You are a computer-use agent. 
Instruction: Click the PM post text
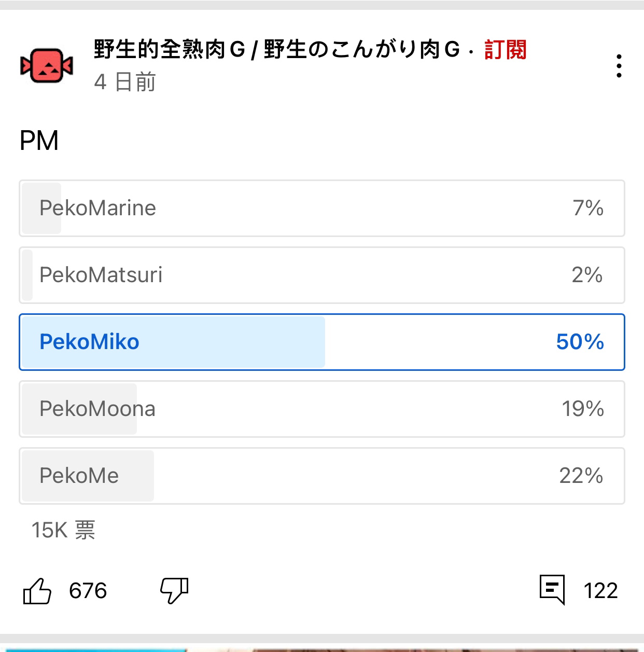(39, 141)
